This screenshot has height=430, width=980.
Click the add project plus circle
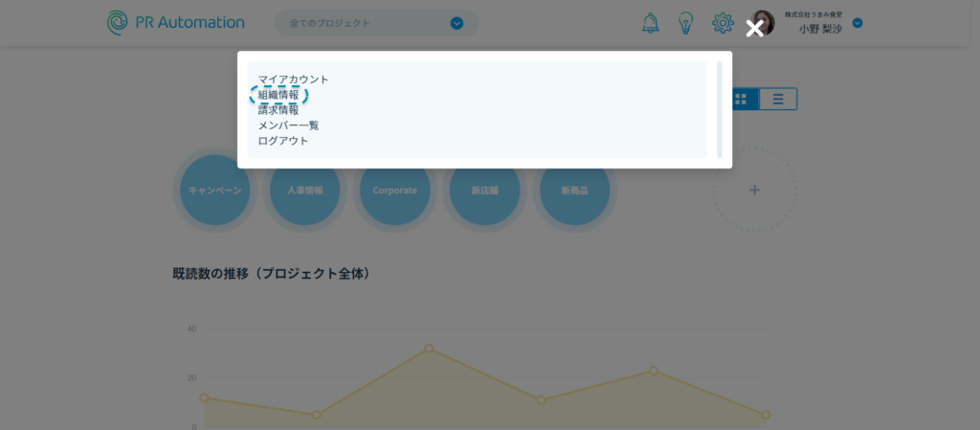(x=754, y=191)
